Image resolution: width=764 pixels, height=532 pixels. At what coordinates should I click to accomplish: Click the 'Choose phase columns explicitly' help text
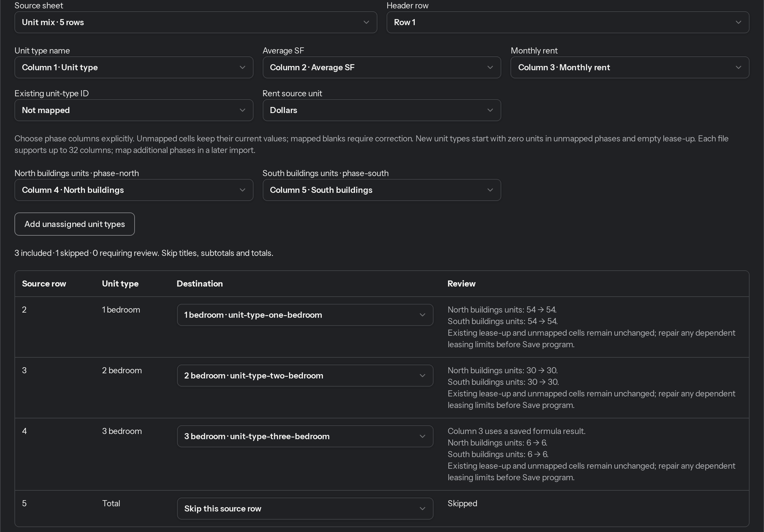tap(371, 144)
